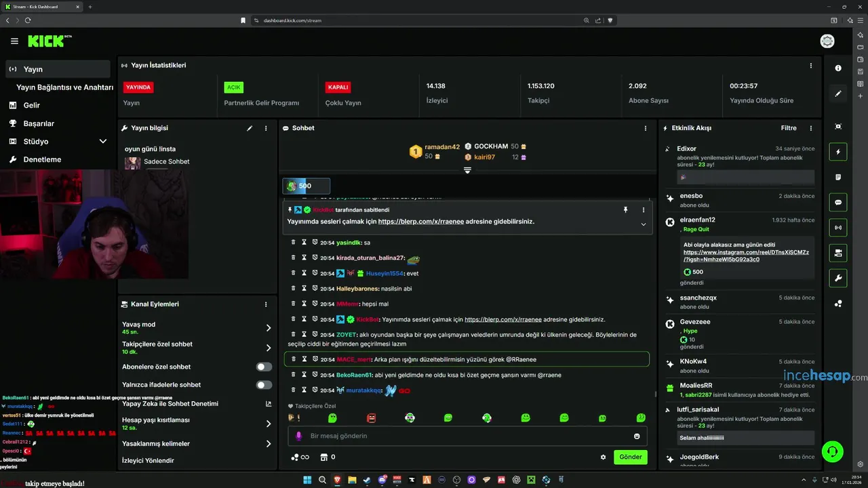This screenshot has height=488, width=868.
Task: Click the bubbles icon at the right sidebar bottom
Action: click(838, 304)
